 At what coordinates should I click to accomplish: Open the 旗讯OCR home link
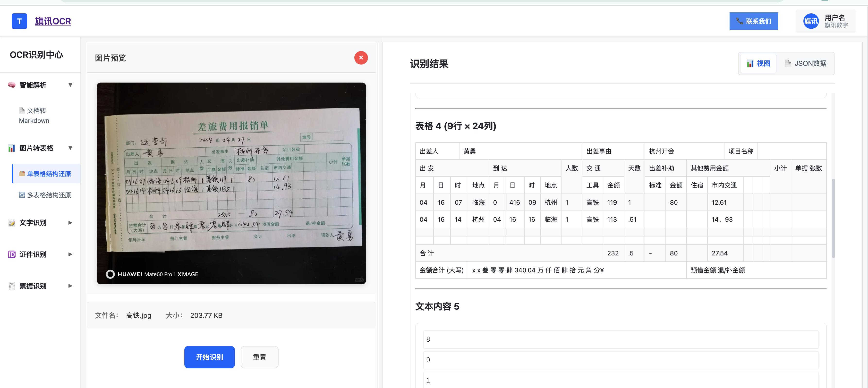click(x=53, y=21)
